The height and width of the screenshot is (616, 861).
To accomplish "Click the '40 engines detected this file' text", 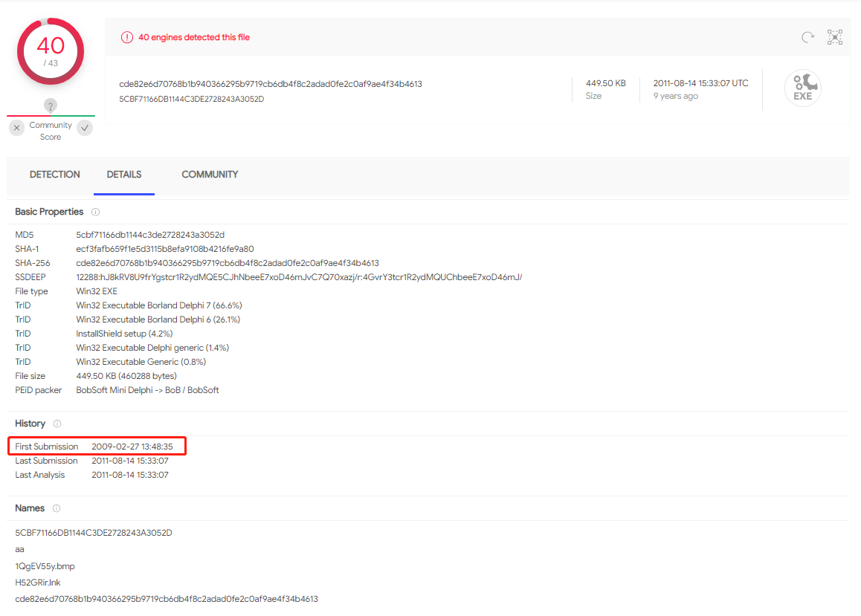I will [x=194, y=37].
